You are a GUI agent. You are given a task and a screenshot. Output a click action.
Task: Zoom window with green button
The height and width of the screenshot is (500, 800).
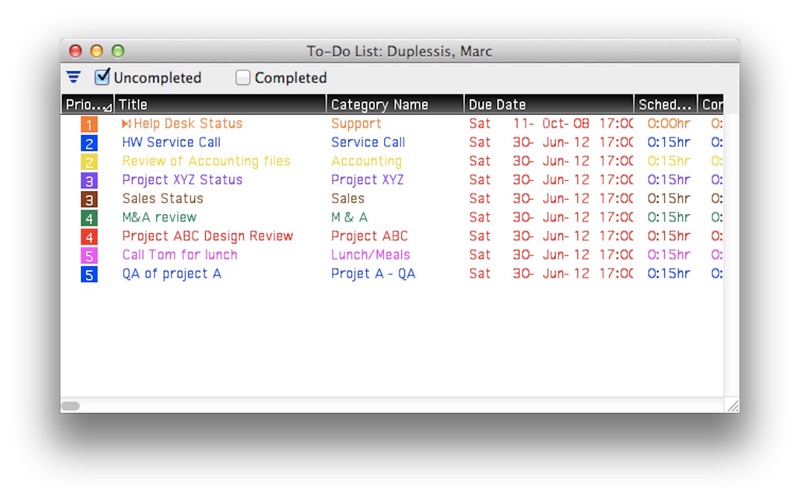tap(118, 51)
